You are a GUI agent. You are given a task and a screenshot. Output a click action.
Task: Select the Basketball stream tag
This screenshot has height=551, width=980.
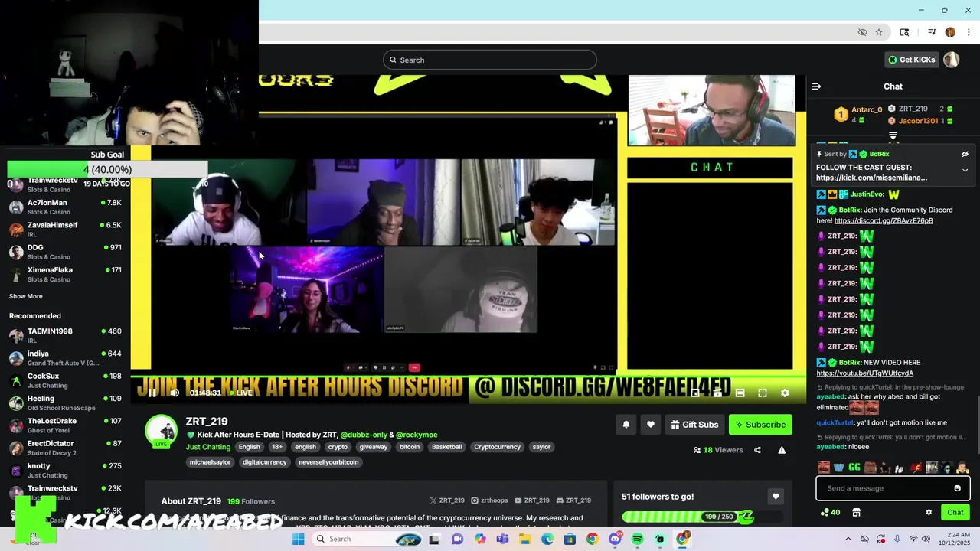(x=446, y=447)
